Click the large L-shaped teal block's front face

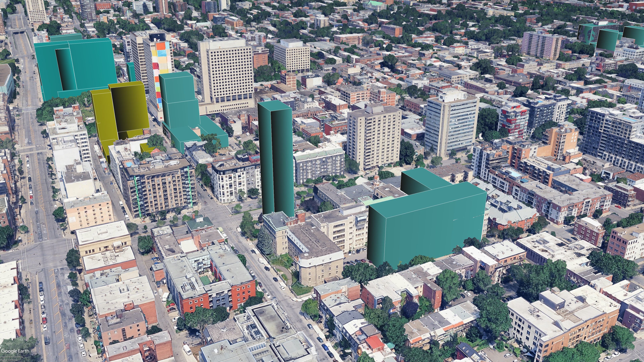click(x=430, y=232)
